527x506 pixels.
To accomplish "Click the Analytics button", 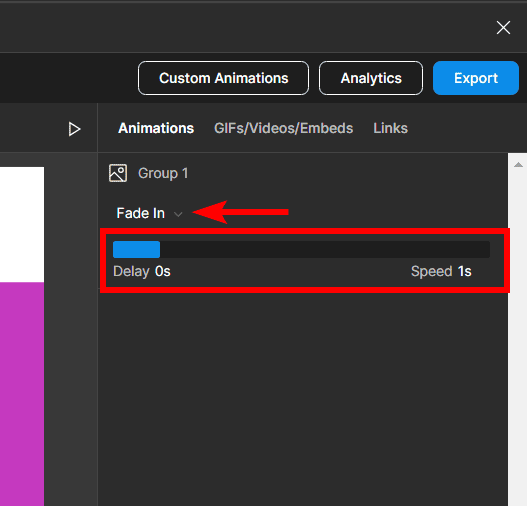I will 371,78.
